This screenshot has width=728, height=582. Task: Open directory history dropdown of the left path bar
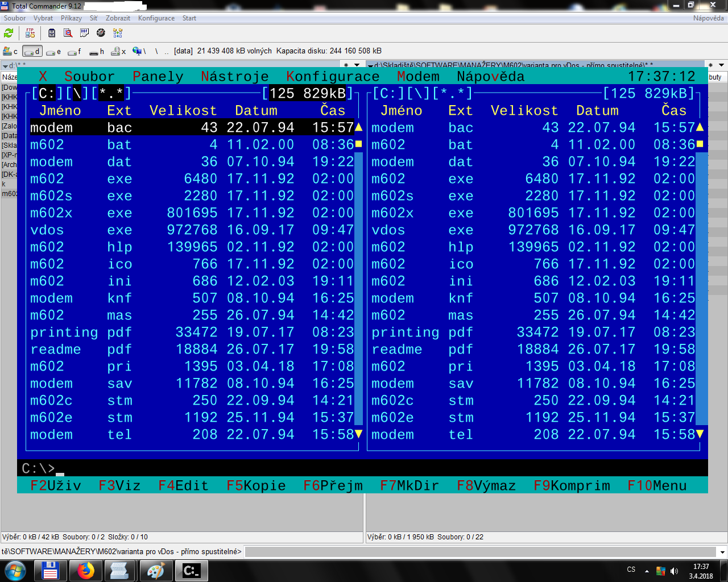pyautogui.click(x=357, y=65)
